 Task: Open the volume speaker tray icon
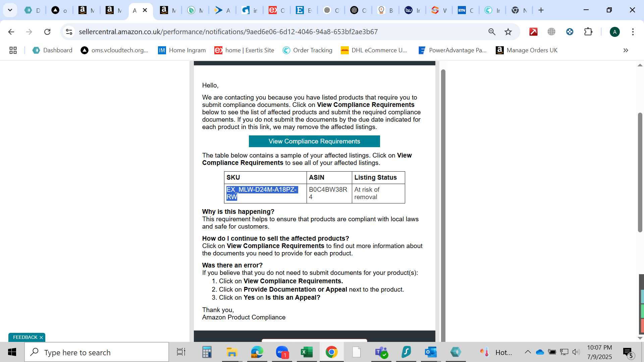(x=576, y=352)
